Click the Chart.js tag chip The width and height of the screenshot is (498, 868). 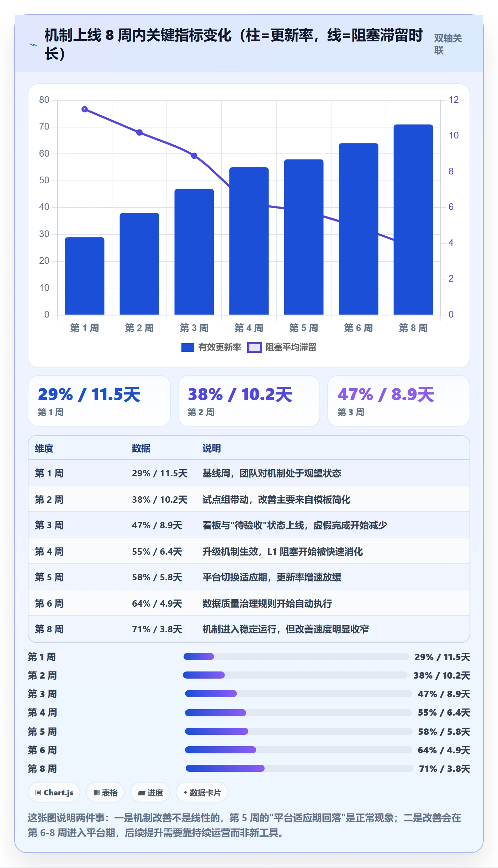pos(54,793)
